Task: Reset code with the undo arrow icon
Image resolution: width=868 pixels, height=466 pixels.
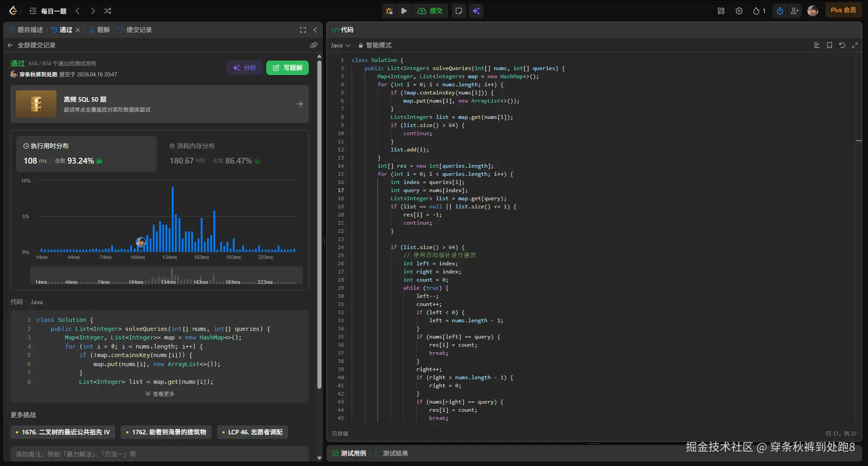Action: pos(842,45)
